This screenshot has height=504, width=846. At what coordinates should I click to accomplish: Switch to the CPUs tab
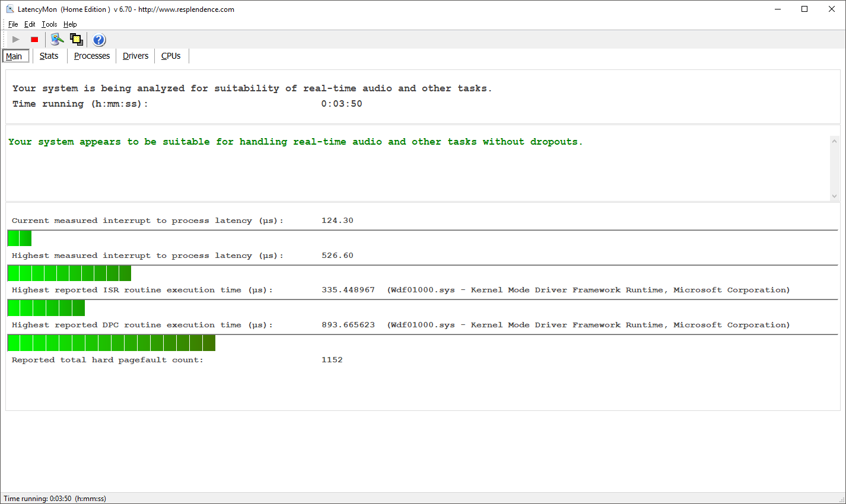pyautogui.click(x=171, y=56)
